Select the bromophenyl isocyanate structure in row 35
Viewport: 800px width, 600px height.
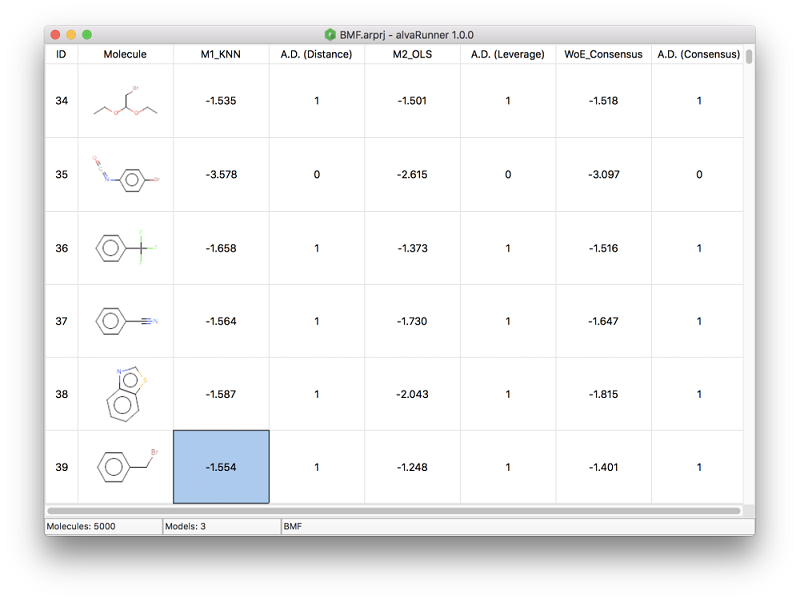[125, 174]
